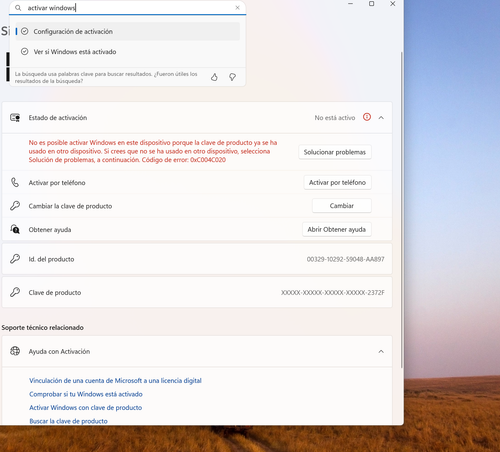The height and width of the screenshot is (452, 500).
Task: Click product key ending in 2372F
Action: [x=333, y=292]
